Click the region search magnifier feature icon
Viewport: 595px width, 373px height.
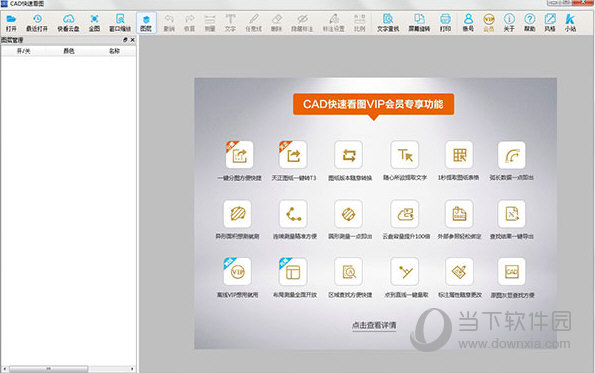[x=349, y=272]
